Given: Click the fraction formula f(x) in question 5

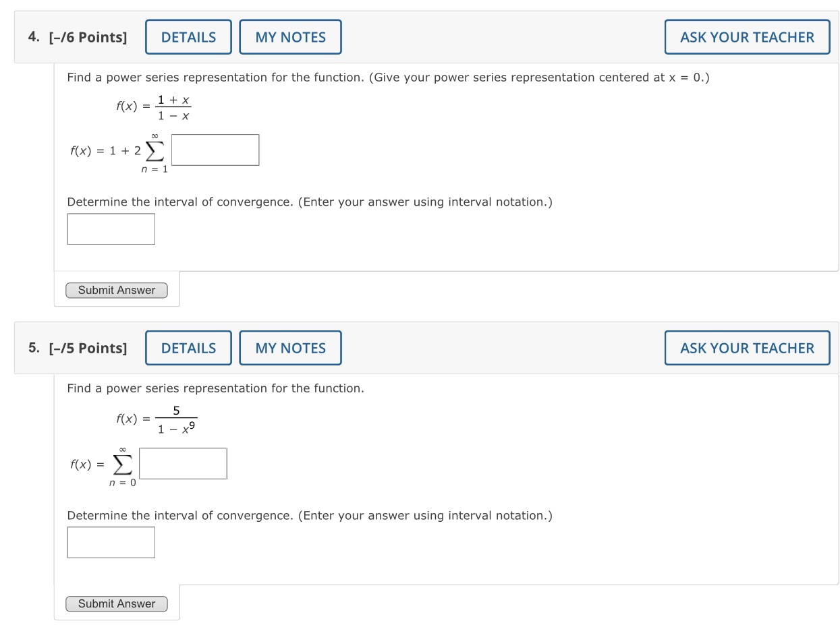Looking at the screenshot, I should (155, 417).
